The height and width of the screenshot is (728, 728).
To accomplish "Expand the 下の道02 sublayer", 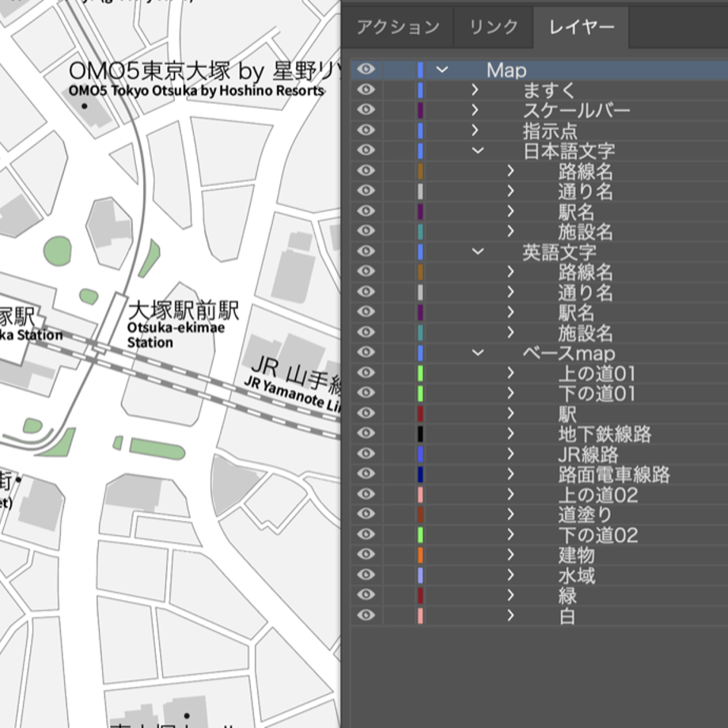I will 510,534.
